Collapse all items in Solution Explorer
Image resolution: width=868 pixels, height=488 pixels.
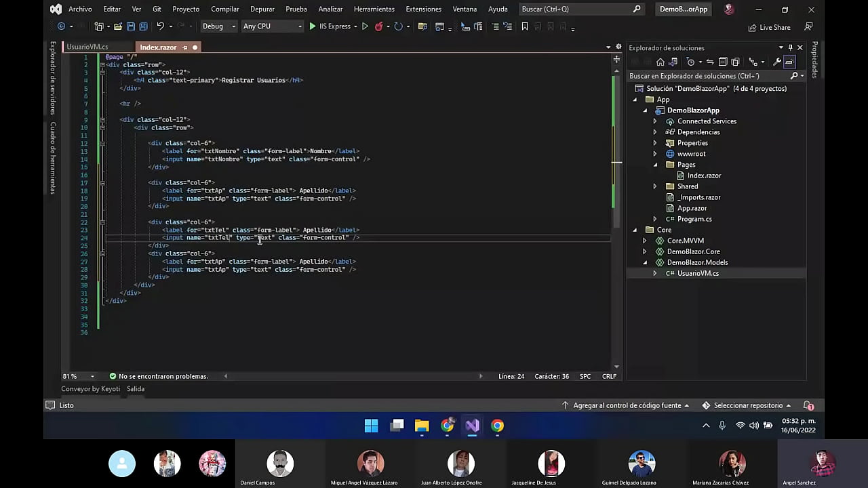pyautogui.click(x=723, y=62)
